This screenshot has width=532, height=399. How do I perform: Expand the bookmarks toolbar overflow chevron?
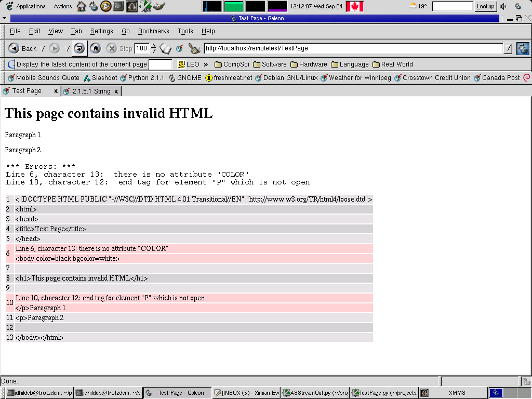point(206,64)
